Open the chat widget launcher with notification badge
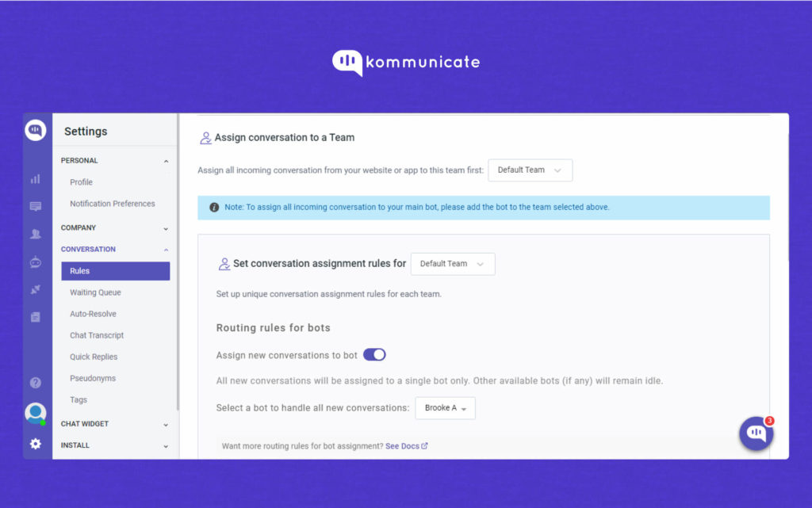The width and height of the screenshot is (812, 508). 755,434
